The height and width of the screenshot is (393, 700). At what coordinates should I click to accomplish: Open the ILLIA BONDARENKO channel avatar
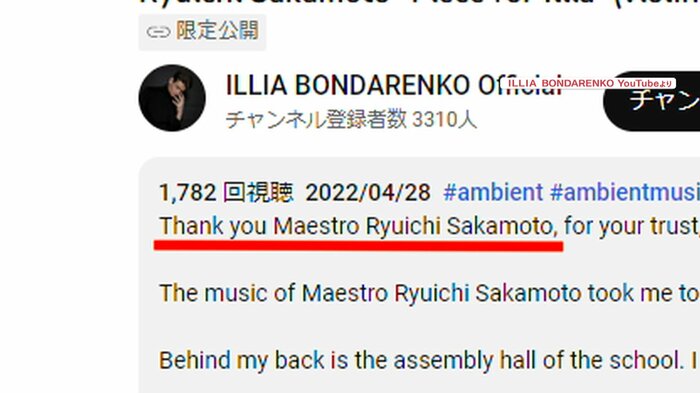coord(172,98)
